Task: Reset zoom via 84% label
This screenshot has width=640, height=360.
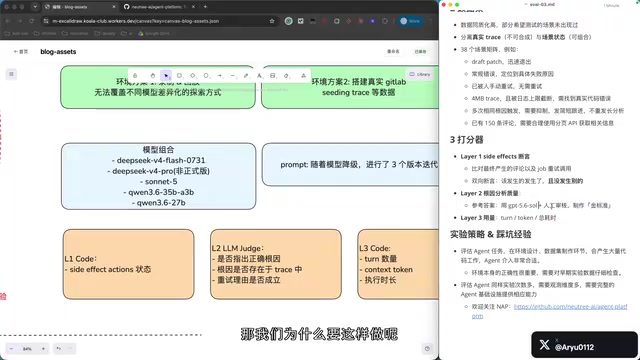Action: [x=27, y=349]
